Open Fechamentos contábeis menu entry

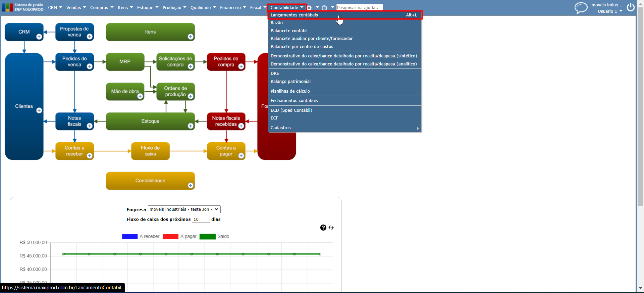click(345, 101)
